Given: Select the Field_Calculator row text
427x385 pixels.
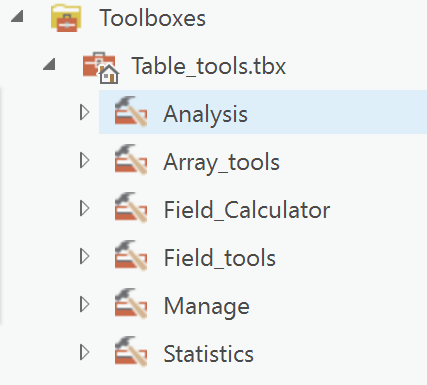Looking at the screenshot, I should pos(247,210).
